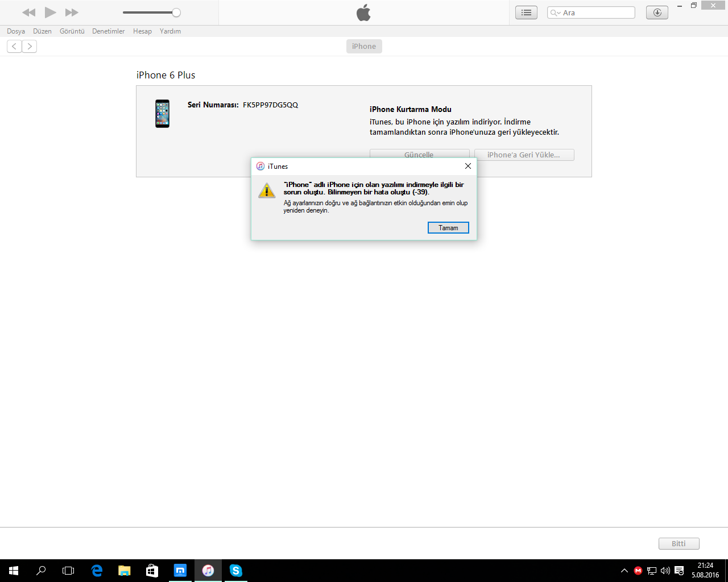Open the Düzen menu
Image resolution: width=728 pixels, height=582 pixels.
(42, 31)
